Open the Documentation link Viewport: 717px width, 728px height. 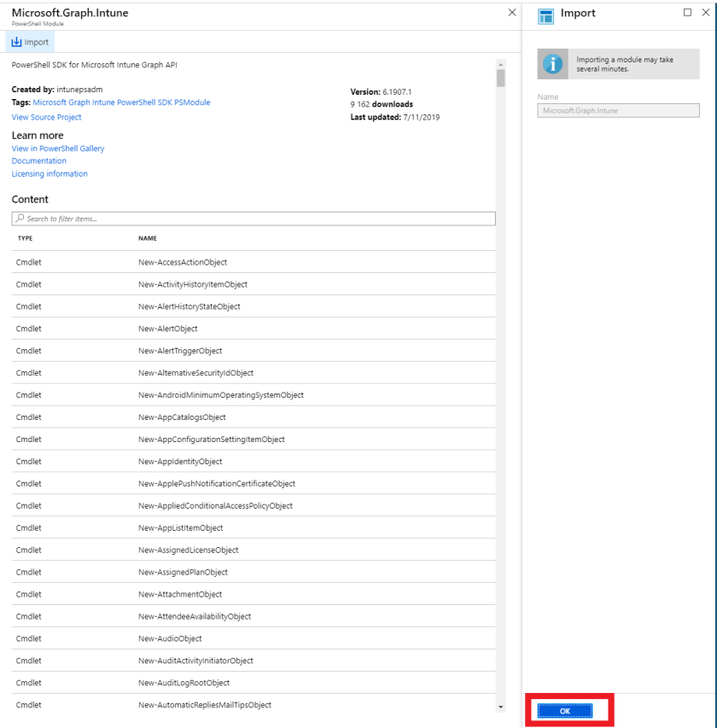[39, 160]
